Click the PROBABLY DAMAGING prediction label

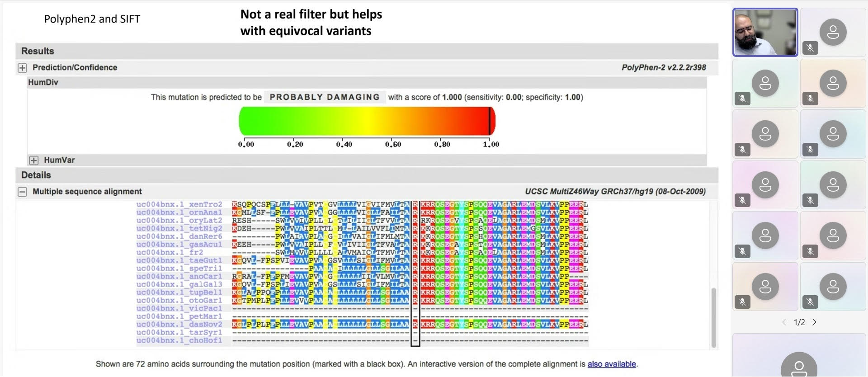click(x=324, y=97)
